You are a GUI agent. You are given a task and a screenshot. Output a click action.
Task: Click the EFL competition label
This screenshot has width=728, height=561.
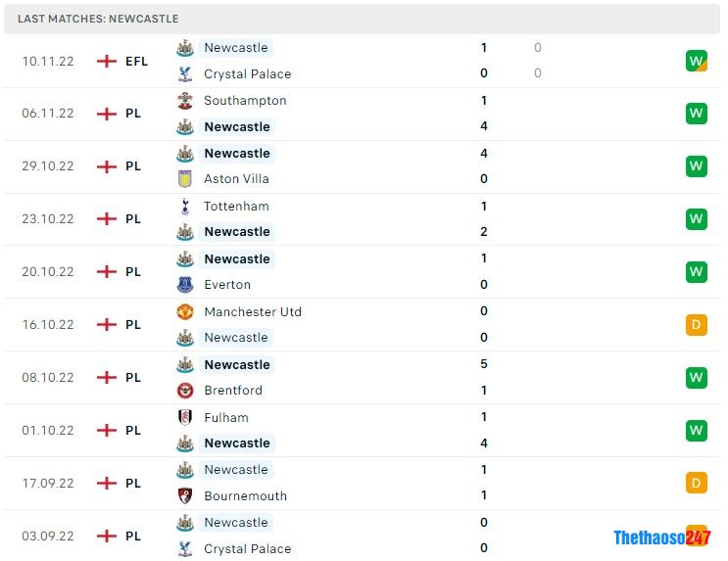click(137, 61)
